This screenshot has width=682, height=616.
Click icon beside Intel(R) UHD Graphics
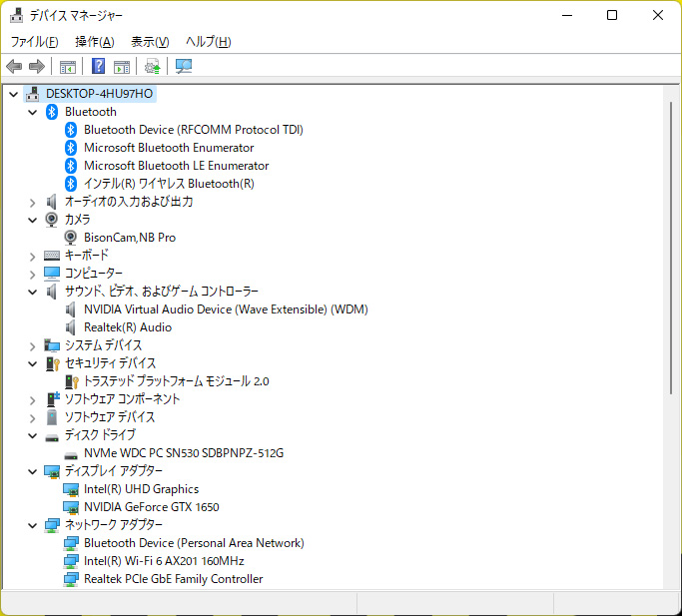point(71,489)
